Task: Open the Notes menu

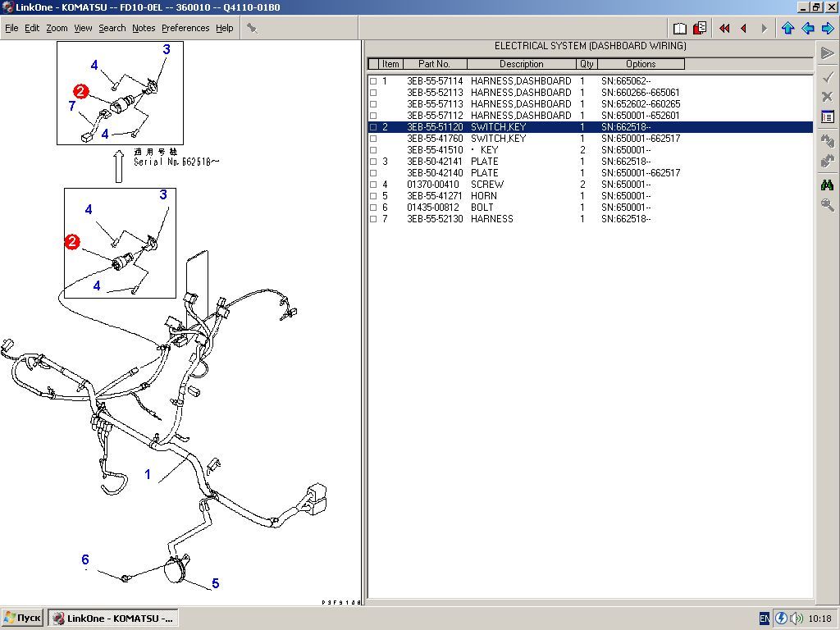Action: point(144,28)
